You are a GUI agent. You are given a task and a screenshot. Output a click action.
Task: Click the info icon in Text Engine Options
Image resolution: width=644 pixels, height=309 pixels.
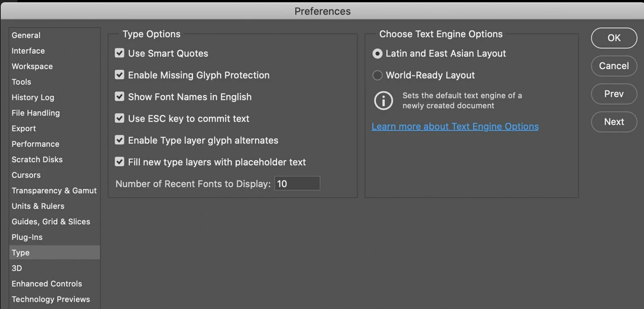click(383, 100)
